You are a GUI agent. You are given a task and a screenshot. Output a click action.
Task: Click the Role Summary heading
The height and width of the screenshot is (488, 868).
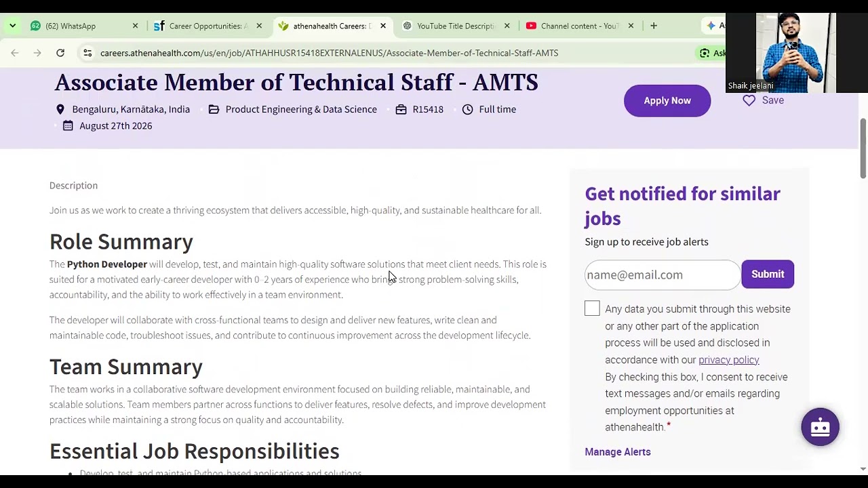pos(121,242)
